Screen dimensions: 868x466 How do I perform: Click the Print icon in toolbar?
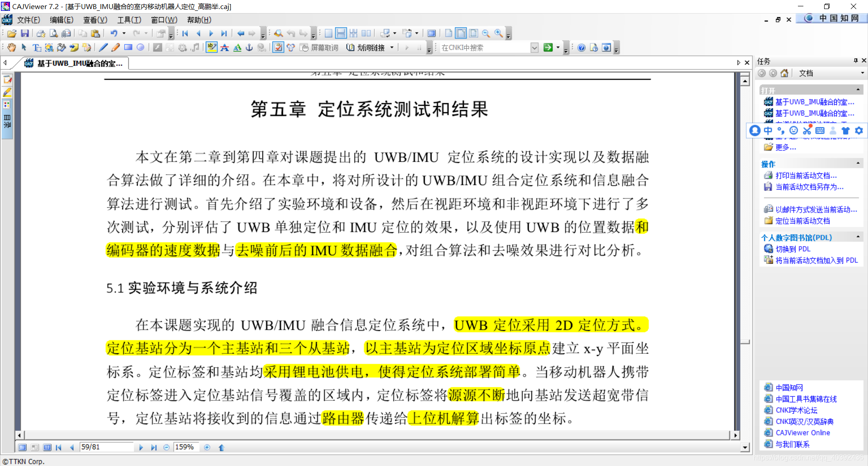[41, 33]
